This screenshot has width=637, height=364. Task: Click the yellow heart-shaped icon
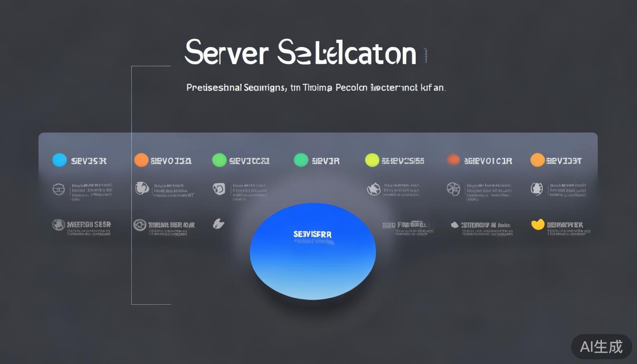tap(537, 224)
